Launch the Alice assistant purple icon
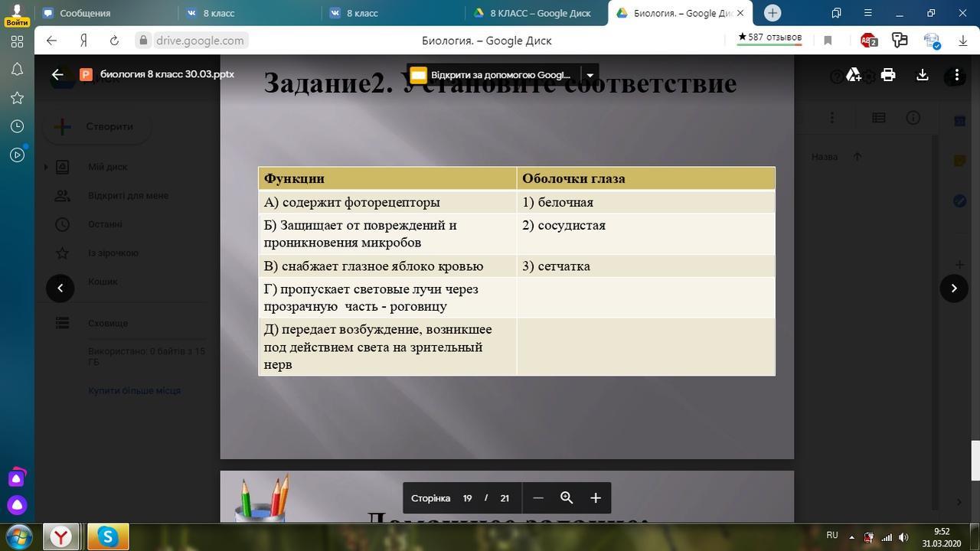The width and height of the screenshot is (980, 551). (17, 505)
